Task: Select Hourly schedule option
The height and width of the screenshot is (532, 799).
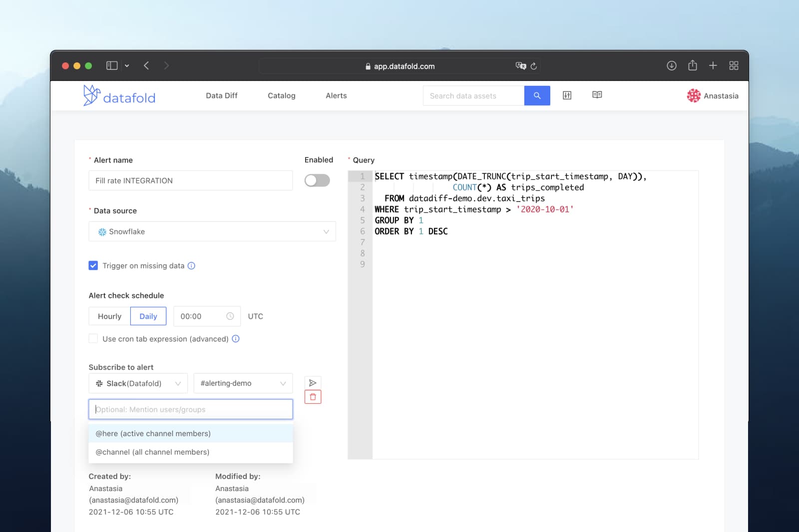Action: [109, 316]
